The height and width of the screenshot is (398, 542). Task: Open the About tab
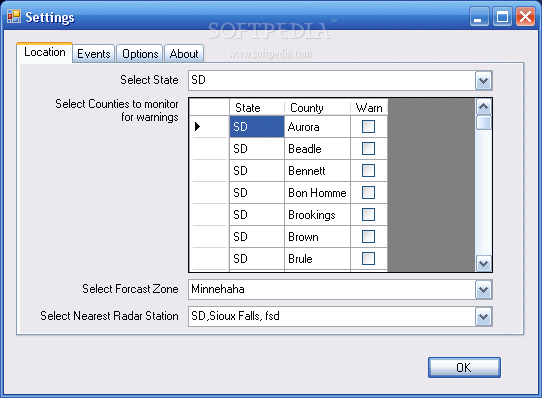click(x=184, y=54)
